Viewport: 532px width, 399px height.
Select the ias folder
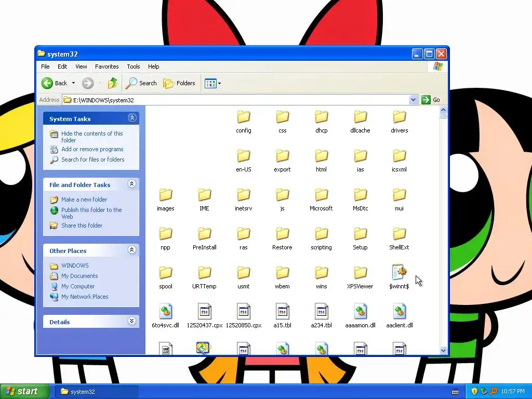(361, 161)
